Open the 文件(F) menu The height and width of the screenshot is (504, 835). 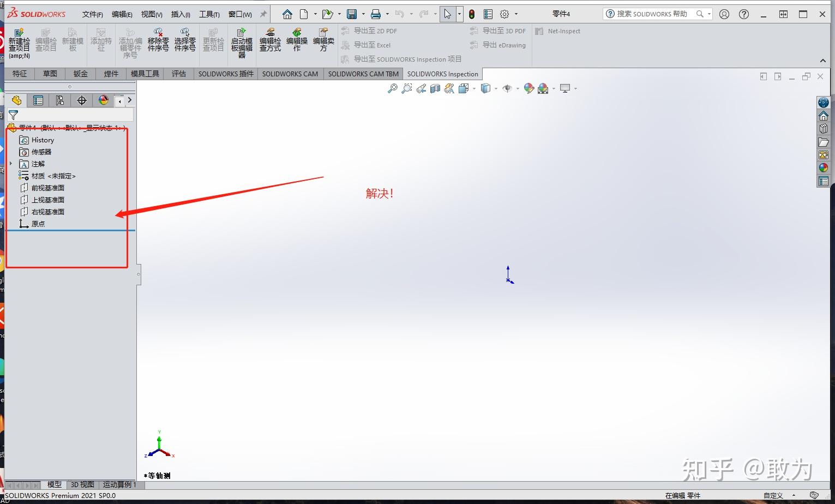[92, 14]
